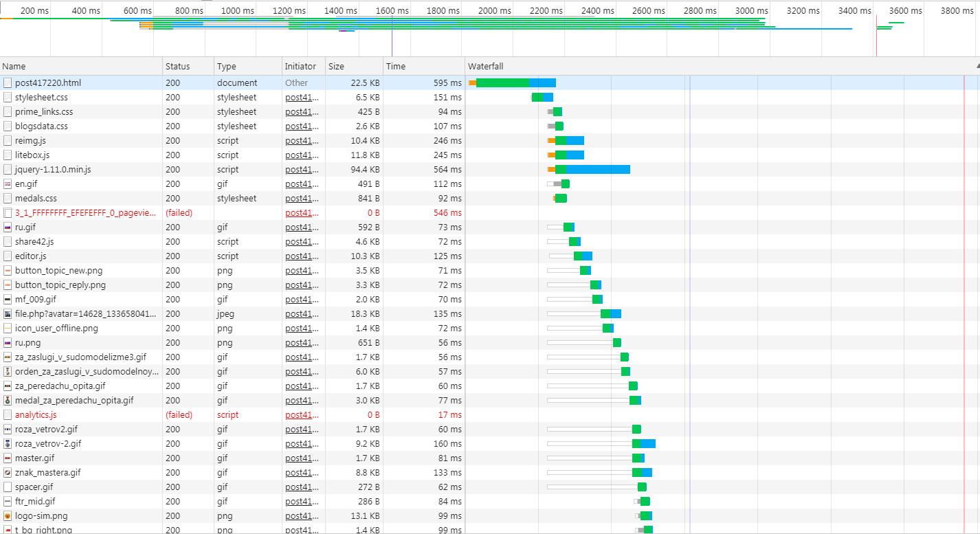Click the 400 ms mark in timeline overview
The width and height of the screenshot is (980, 534).
(85, 10)
